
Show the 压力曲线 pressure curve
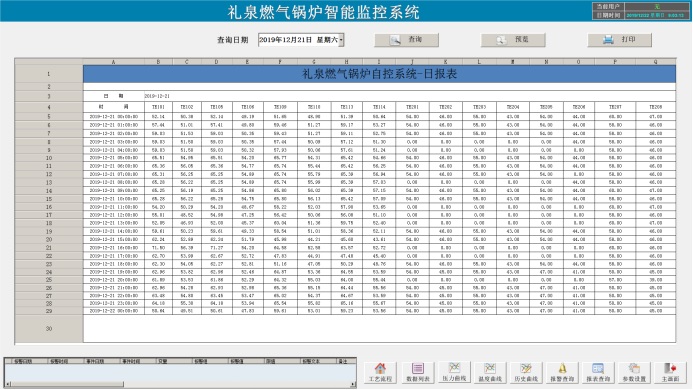point(454,372)
